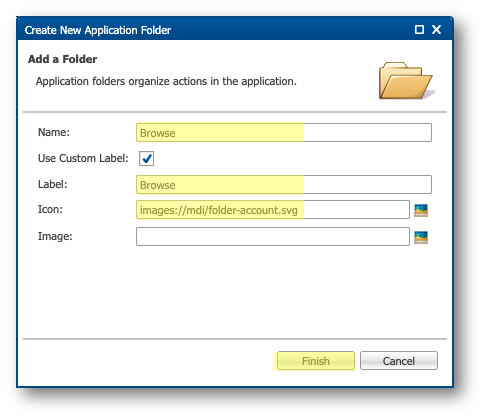The height and width of the screenshot is (419, 485).
Task: Cancel the folder creation dialog
Action: (x=399, y=361)
